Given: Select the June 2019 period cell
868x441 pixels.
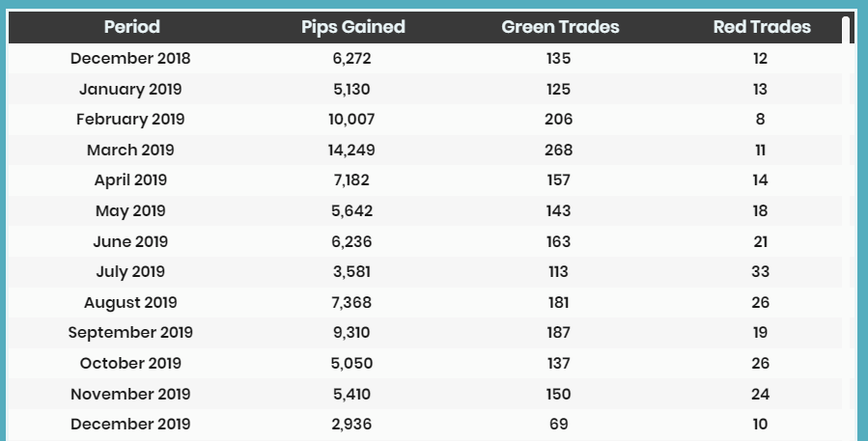Looking at the screenshot, I should (x=130, y=242).
